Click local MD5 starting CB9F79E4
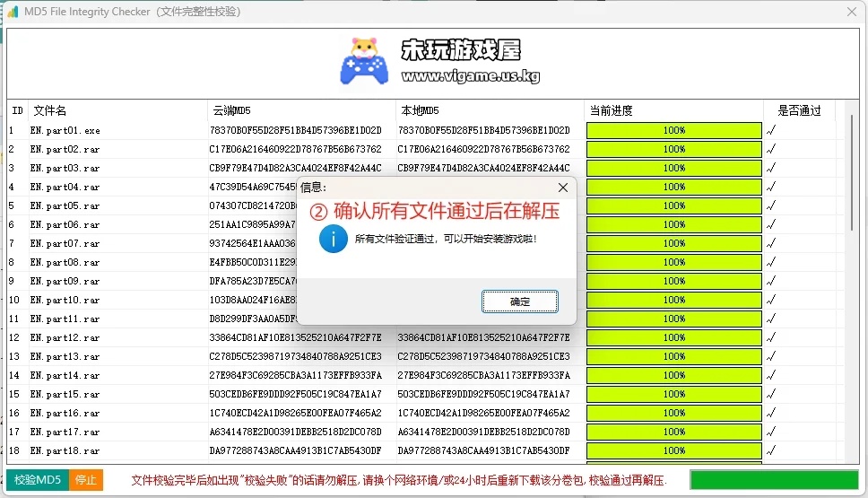 (484, 168)
